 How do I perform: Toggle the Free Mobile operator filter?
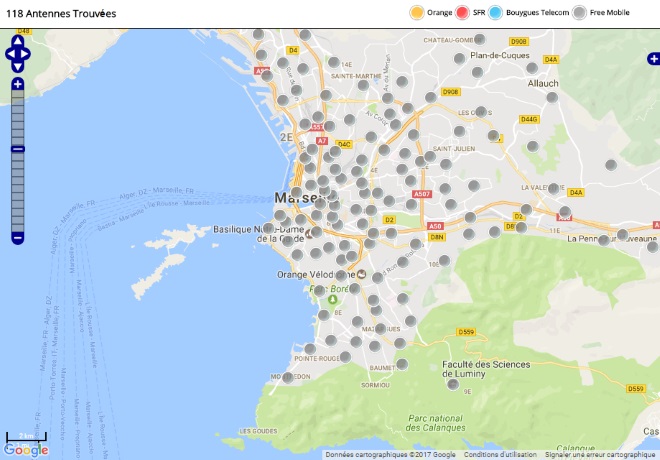580,13
